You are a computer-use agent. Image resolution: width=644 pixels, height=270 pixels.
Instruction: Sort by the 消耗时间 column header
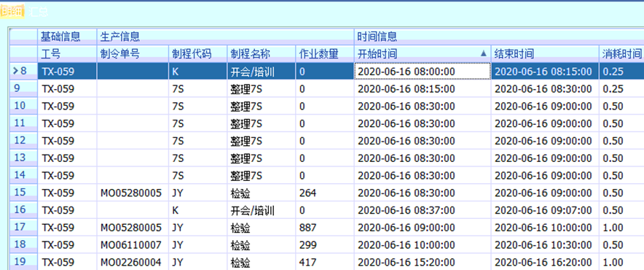pos(621,53)
